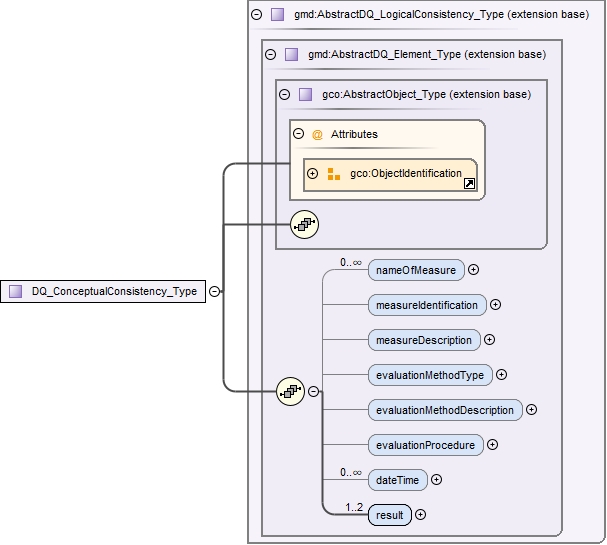
Task: Click the lower sequence compositor icon
Action: [290, 392]
